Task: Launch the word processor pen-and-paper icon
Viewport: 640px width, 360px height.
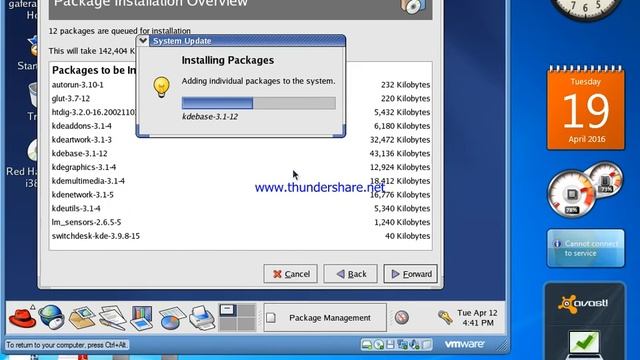Action: coord(112,318)
